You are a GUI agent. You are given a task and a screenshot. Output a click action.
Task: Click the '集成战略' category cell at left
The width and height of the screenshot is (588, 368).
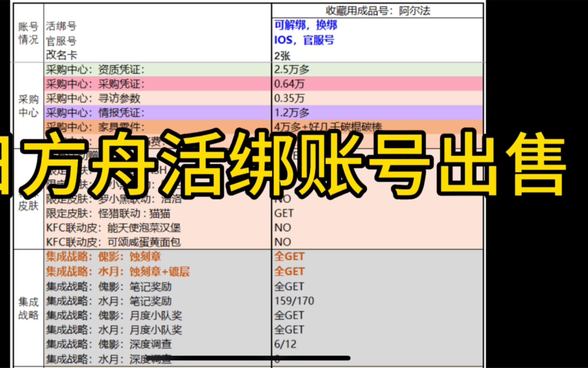28,309
